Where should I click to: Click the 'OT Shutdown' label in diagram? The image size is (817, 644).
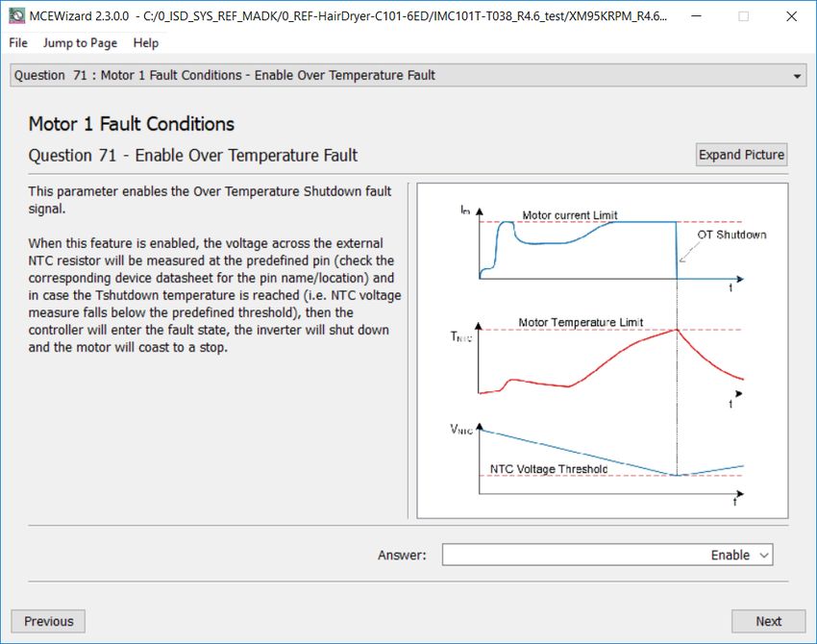(x=731, y=235)
